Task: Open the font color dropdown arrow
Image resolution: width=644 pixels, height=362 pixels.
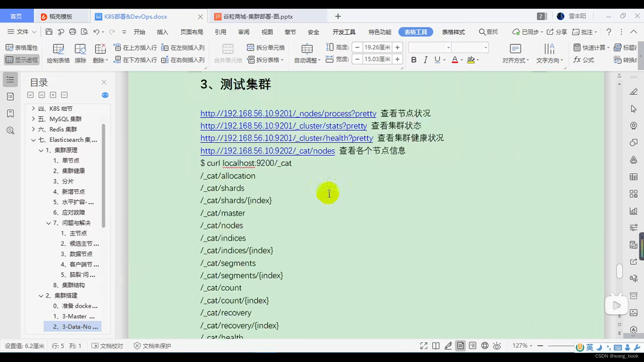Action: pos(461,60)
